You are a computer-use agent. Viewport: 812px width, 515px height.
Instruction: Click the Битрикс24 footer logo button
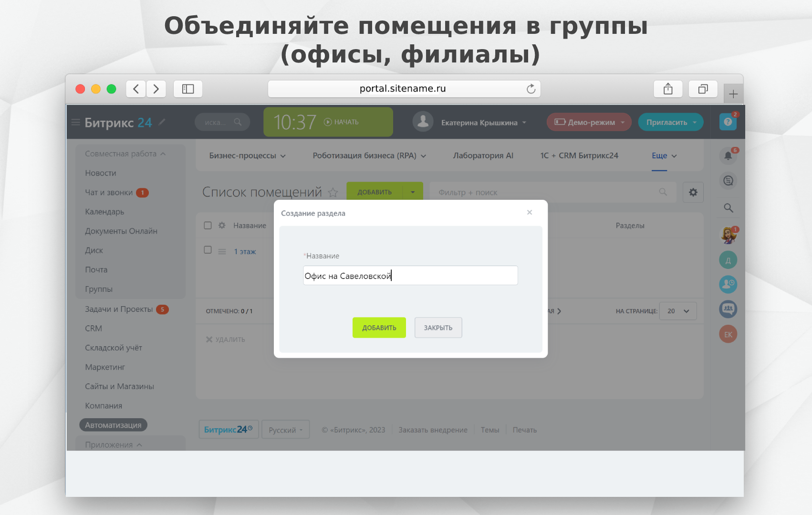229,429
